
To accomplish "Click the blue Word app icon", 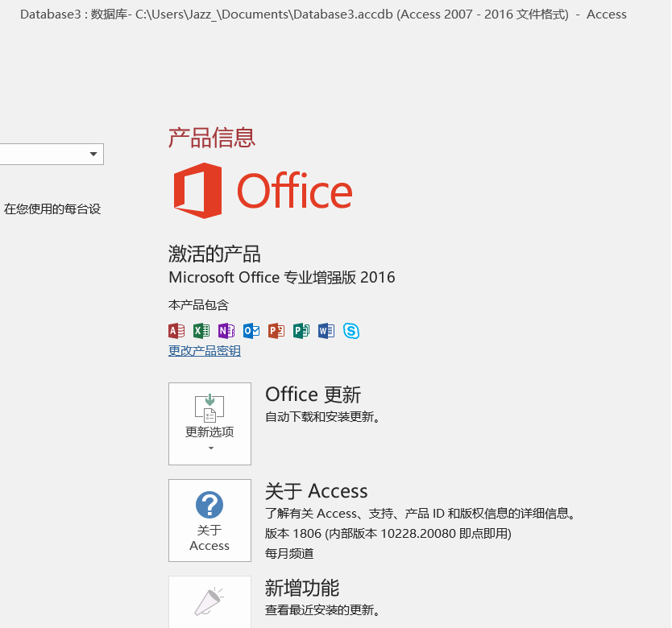I will (x=326, y=331).
